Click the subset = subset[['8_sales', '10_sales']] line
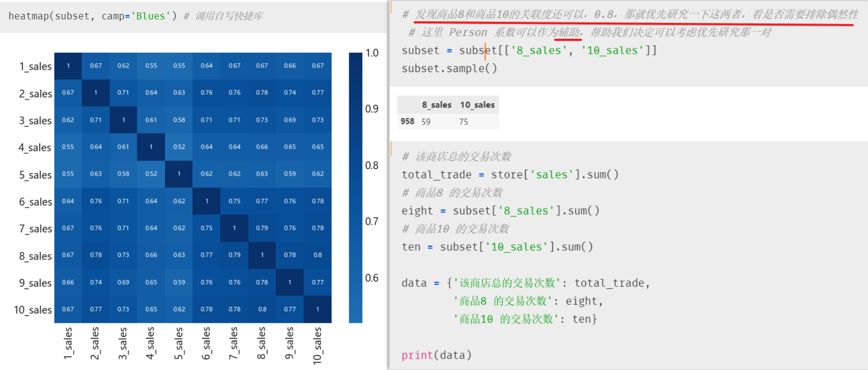Screen dimensions: 868x370 (x=529, y=50)
